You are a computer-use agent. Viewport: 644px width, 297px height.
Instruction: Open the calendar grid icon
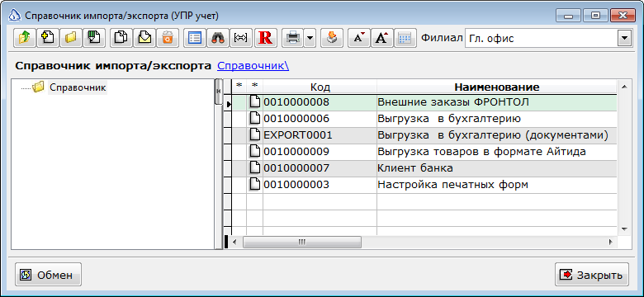pyautogui.click(x=405, y=38)
